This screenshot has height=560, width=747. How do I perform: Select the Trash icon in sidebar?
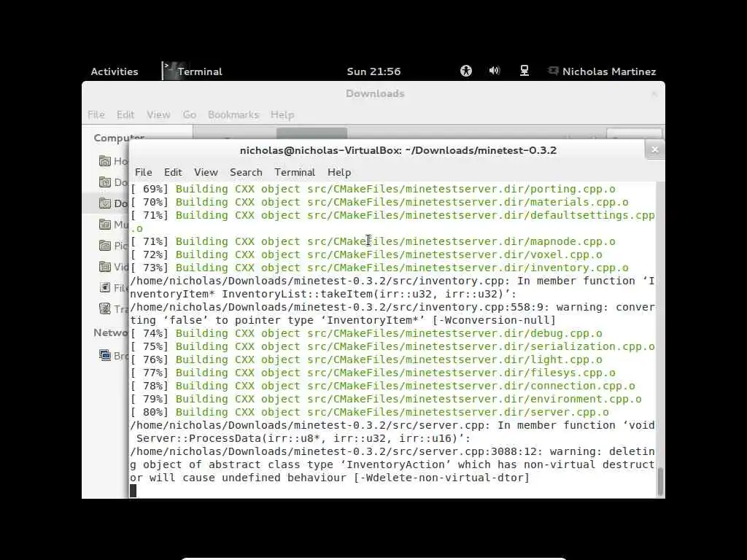105,308
